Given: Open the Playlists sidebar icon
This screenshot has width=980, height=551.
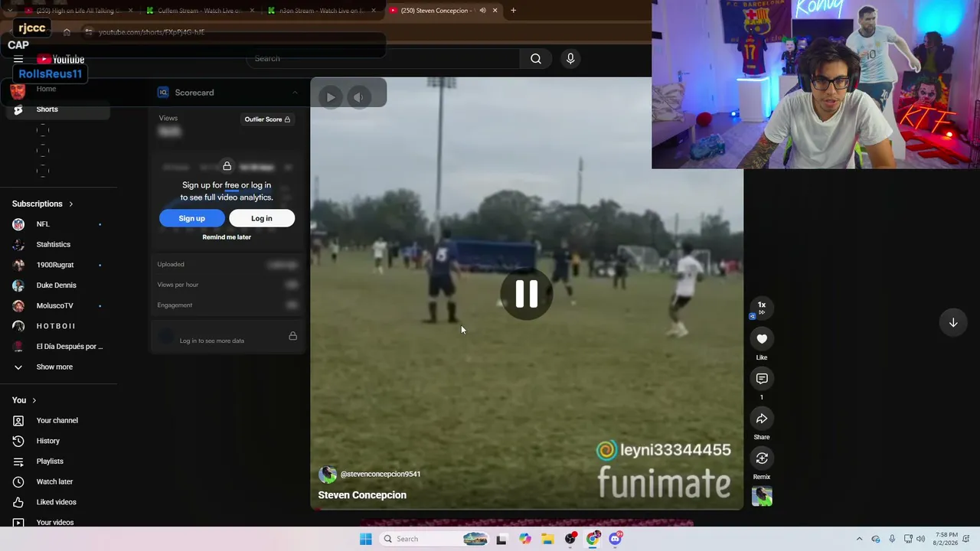Looking at the screenshot, I should 18,461.
